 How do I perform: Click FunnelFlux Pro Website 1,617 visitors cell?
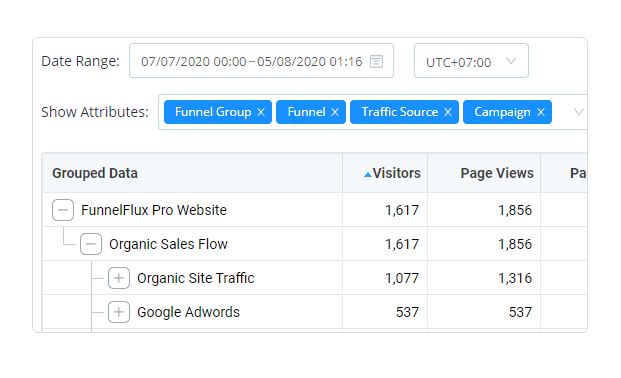pyautogui.click(x=385, y=210)
